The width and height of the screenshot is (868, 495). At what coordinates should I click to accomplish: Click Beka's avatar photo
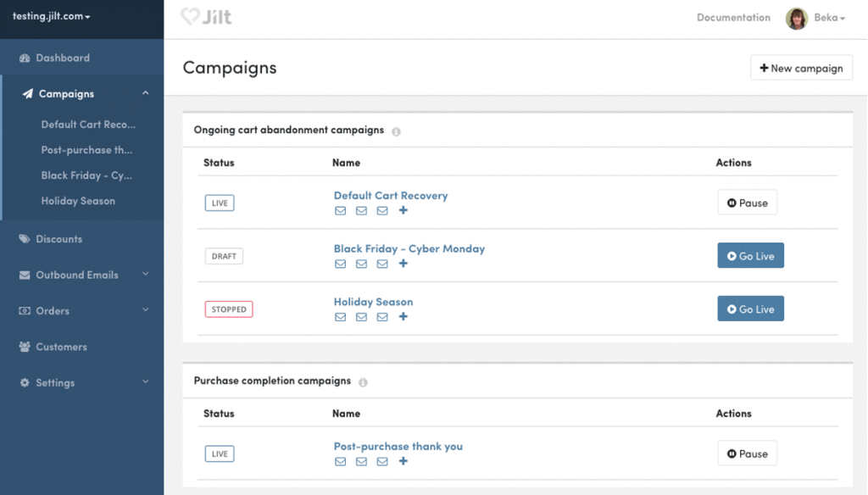[797, 19]
